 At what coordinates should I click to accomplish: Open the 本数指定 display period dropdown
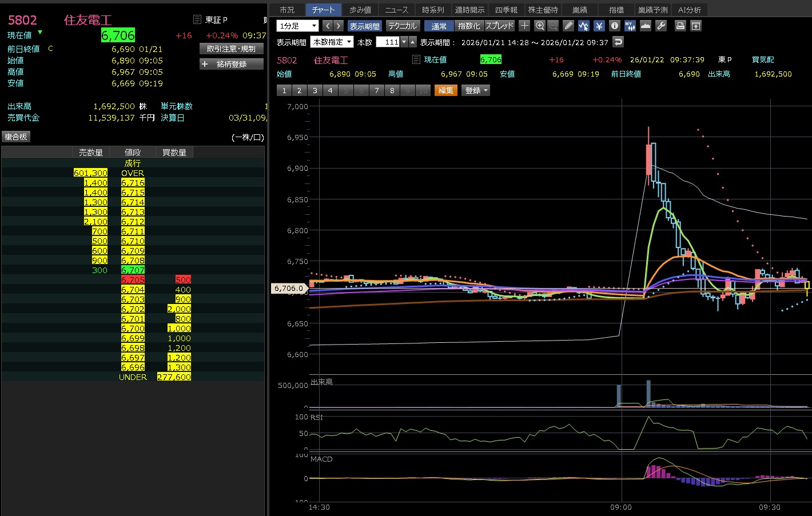click(x=332, y=42)
